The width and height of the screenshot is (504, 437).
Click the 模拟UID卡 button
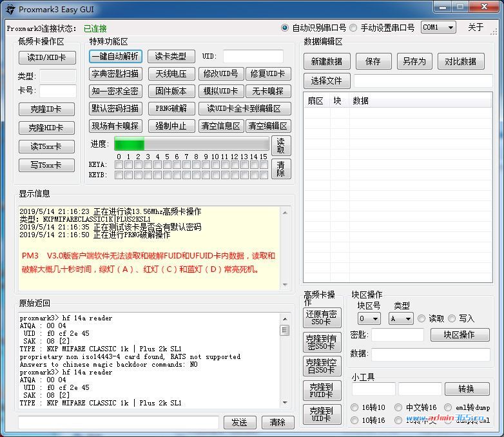point(221,91)
